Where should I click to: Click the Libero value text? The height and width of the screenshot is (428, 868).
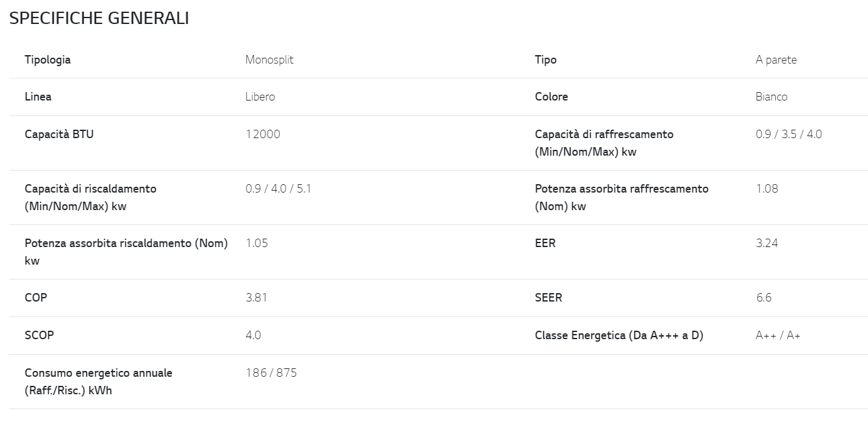pos(260,97)
